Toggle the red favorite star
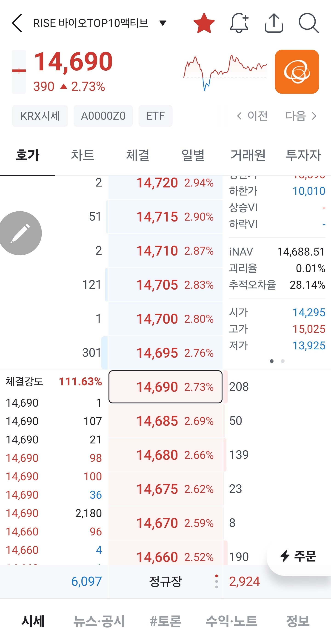The height and width of the screenshot is (644, 331). (204, 23)
